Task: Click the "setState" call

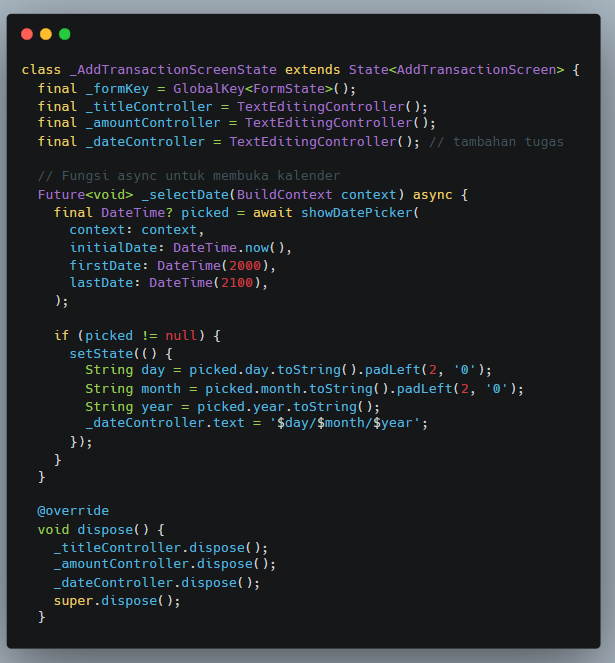Action: click(101, 353)
